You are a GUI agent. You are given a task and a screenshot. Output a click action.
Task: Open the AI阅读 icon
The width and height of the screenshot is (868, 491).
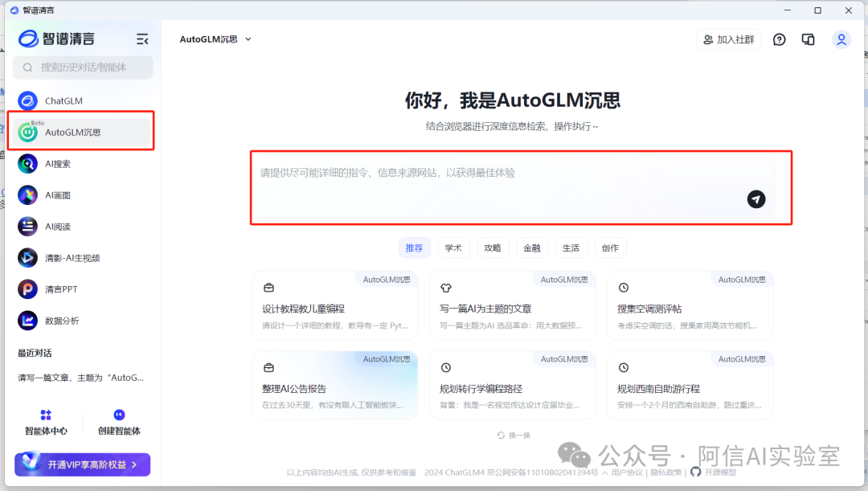coord(27,227)
